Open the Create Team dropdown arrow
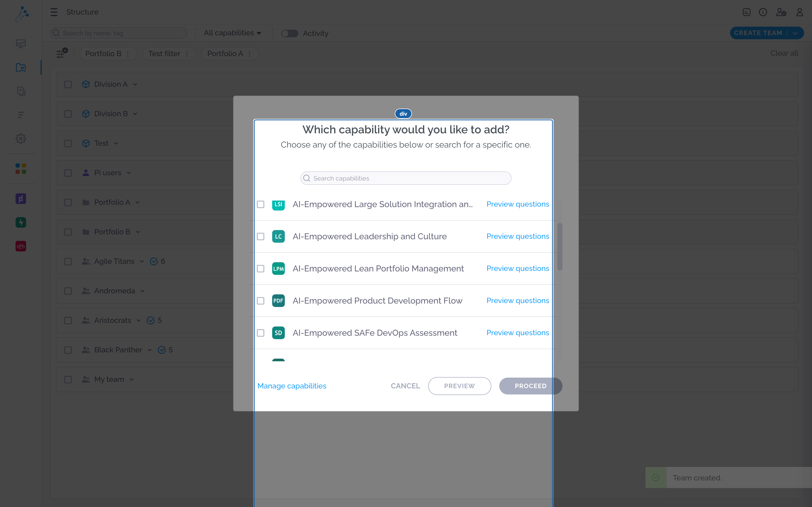812x507 pixels. coord(795,33)
